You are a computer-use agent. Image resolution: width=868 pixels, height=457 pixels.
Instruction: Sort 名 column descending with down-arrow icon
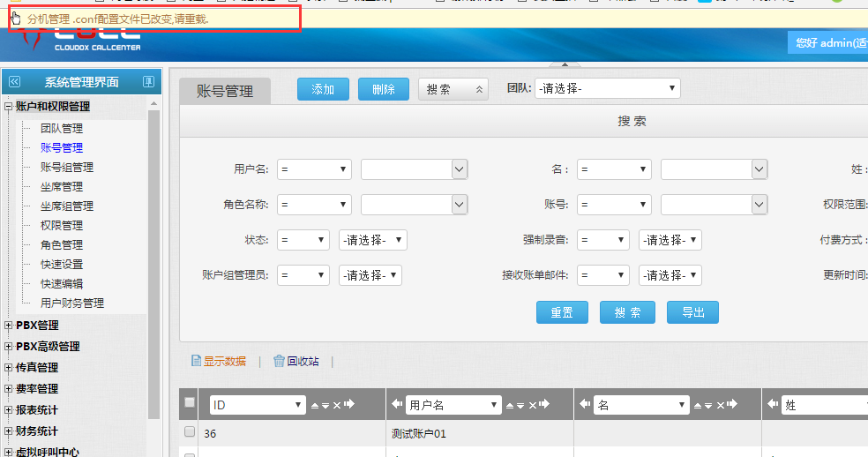click(709, 405)
